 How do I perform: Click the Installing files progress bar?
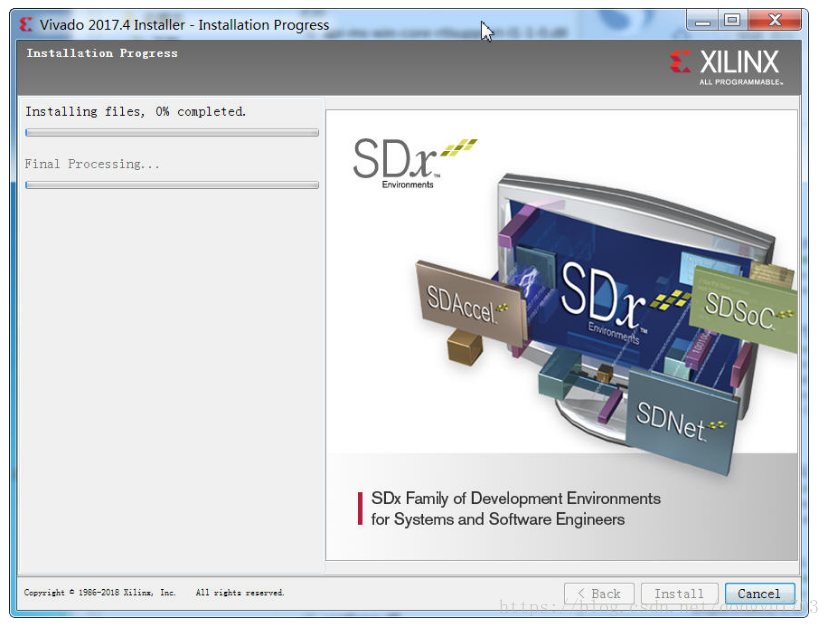(x=172, y=132)
